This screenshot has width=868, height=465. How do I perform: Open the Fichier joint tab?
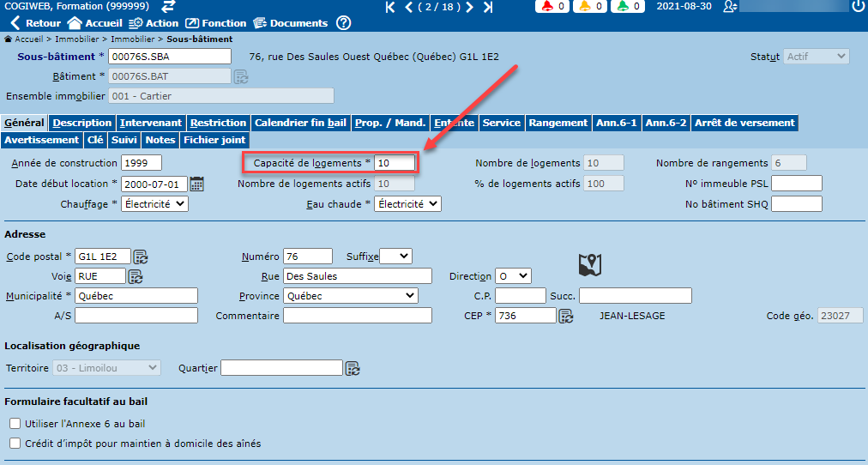(214, 140)
